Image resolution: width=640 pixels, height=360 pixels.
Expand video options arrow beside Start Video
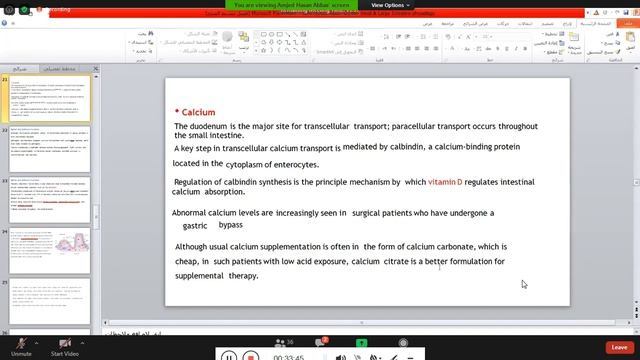tap(82, 343)
